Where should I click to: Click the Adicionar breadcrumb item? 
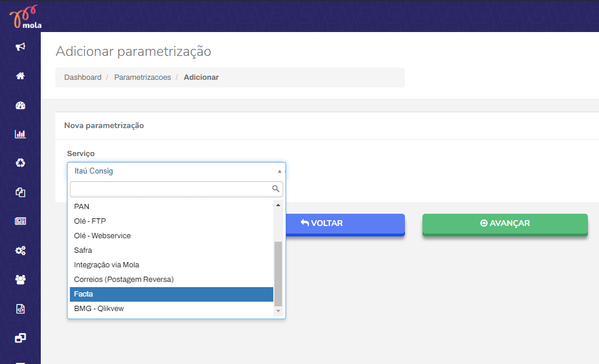click(202, 77)
